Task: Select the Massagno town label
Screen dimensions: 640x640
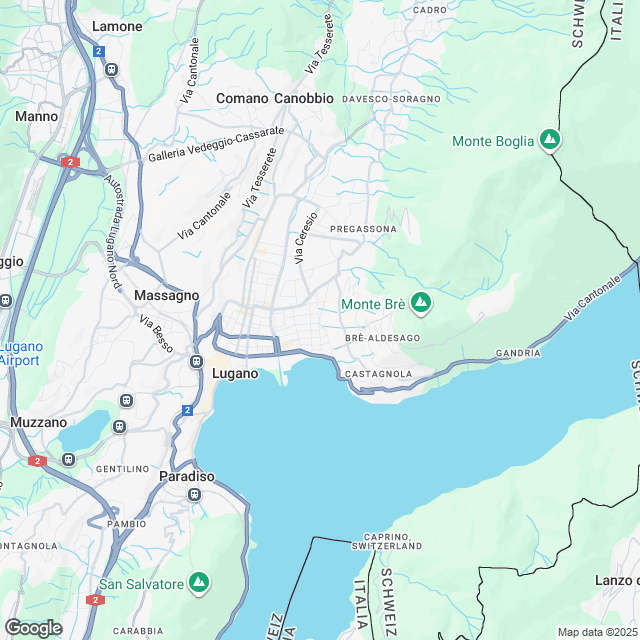Action: [167, 296]
